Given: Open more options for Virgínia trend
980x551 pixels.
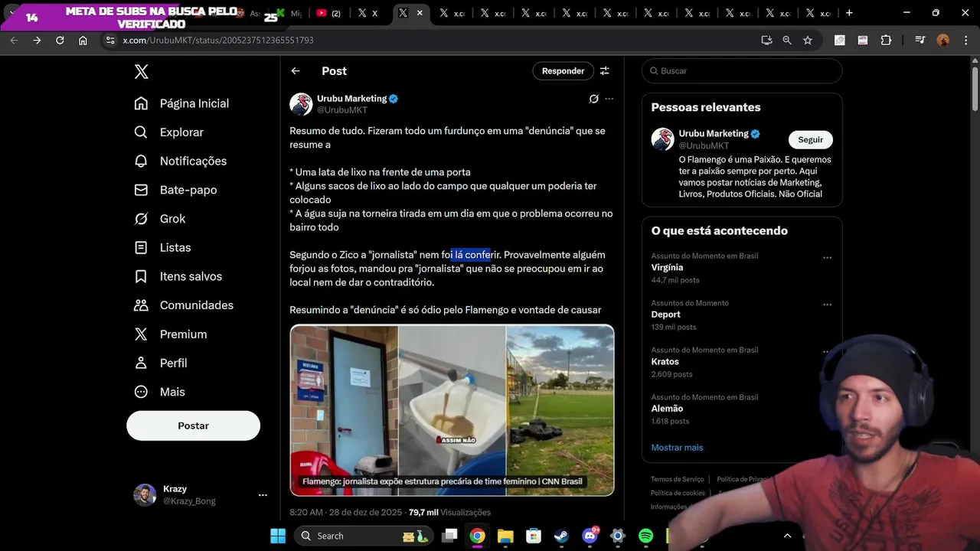Looking at the screenshot, I should [x=827, y=258].
